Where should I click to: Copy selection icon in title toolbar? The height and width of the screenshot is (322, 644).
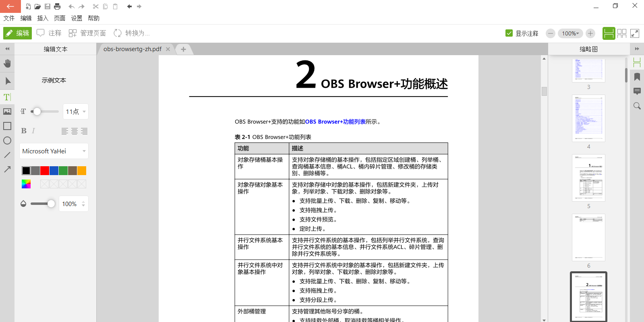coord(106,6)
